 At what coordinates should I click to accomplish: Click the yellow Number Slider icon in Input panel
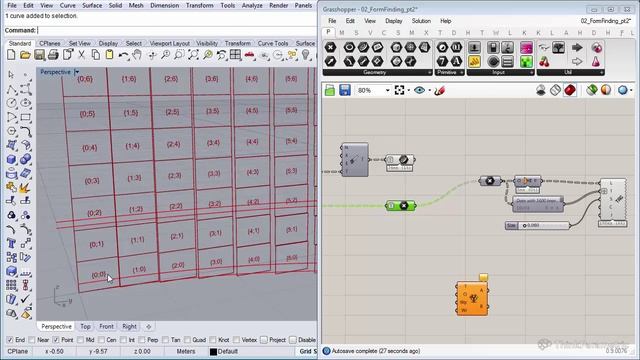tap(474, 62)
